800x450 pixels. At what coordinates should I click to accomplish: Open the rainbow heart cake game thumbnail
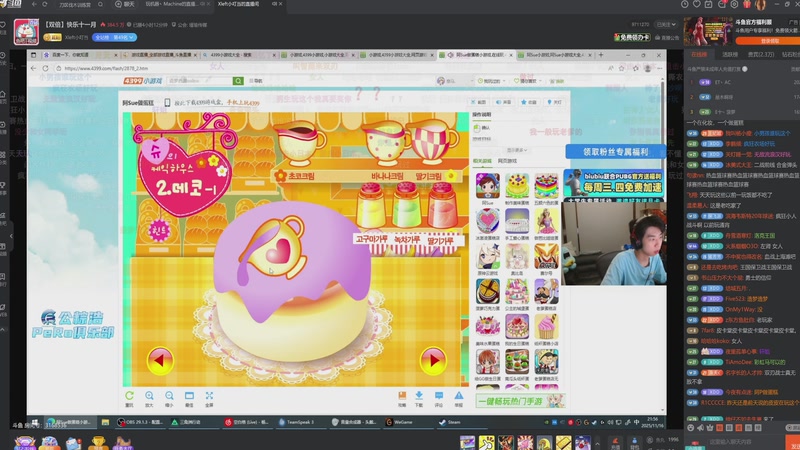click(x=546, y=186)
